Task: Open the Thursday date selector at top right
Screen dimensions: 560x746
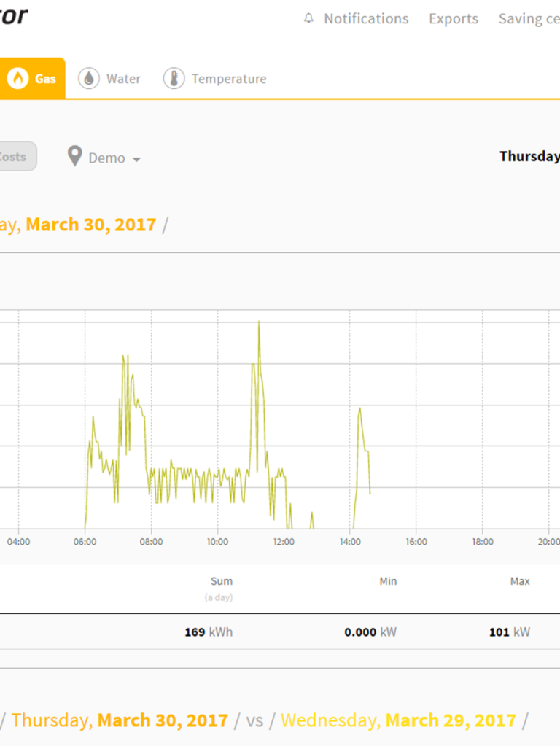Action: tap(529, 156)
